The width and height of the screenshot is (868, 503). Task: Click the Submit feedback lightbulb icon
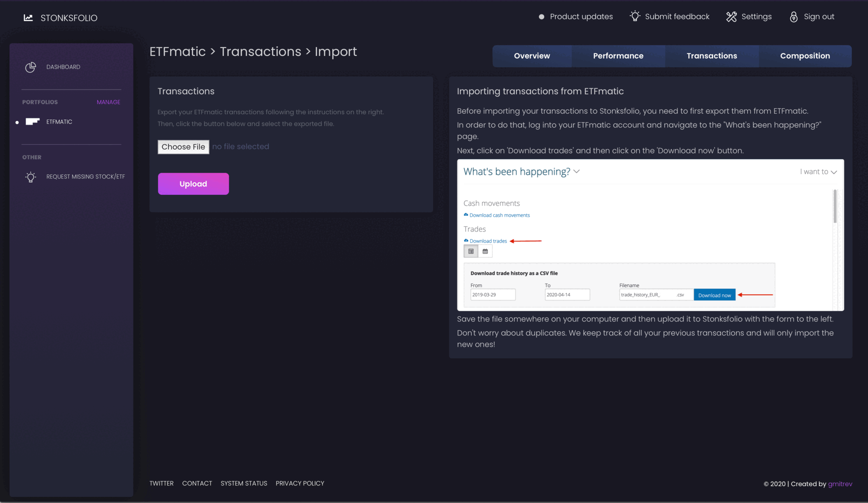point(635,16)
